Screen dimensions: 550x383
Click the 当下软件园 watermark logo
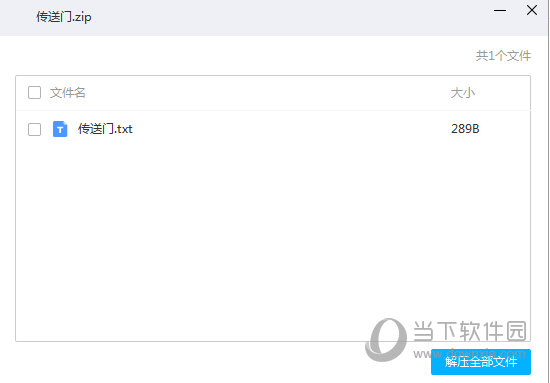pyautogui.click(x=386, y=339)
